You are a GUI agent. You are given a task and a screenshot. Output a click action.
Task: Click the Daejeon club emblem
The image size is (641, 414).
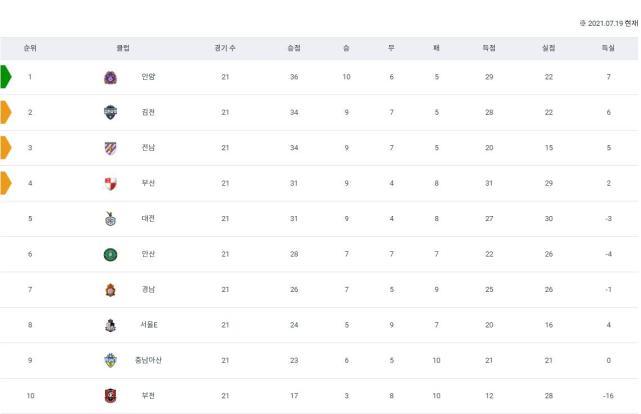click(110, 218)
